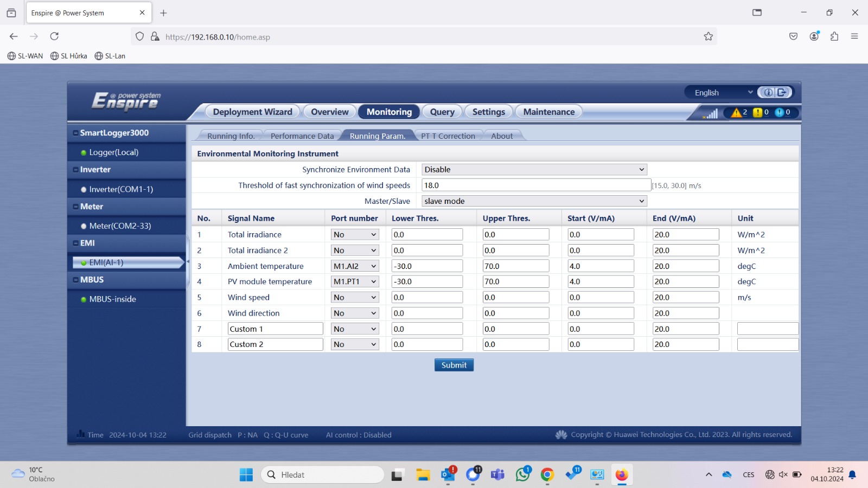This screenshot has height=488, width=868.
Task: Click PV module temperature Upper Thres. field
Action: pyautogui.click(x=516, y=281)
